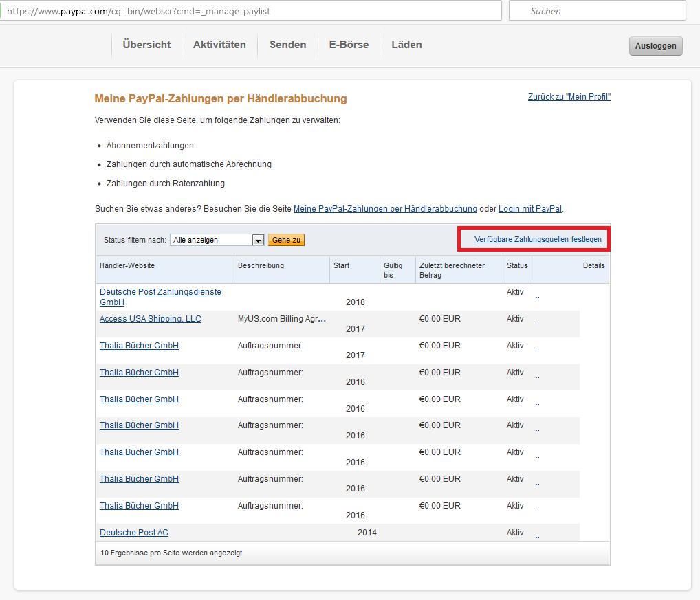The width and height of the screenshot is (700, 600).
Task: Click the Zahlungen durch automatische Abrechnung bullet
Action: click(189, 164)
